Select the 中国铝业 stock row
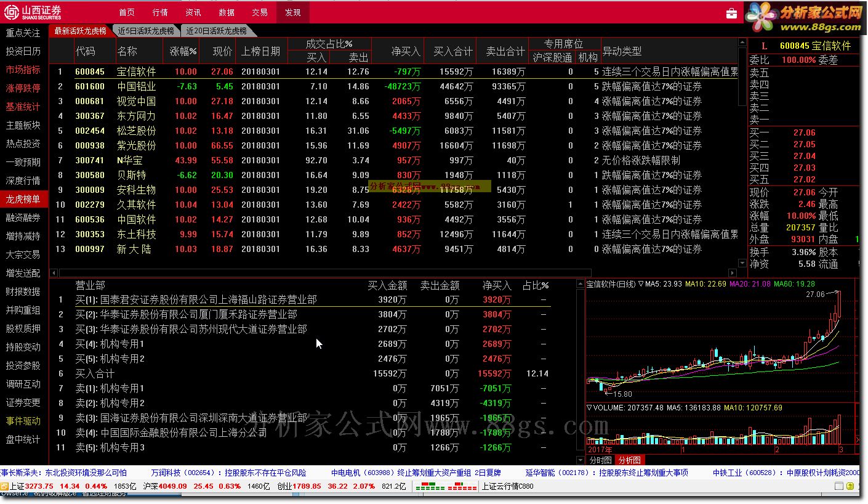Screen dimensions: 868x504 [394, 86]
